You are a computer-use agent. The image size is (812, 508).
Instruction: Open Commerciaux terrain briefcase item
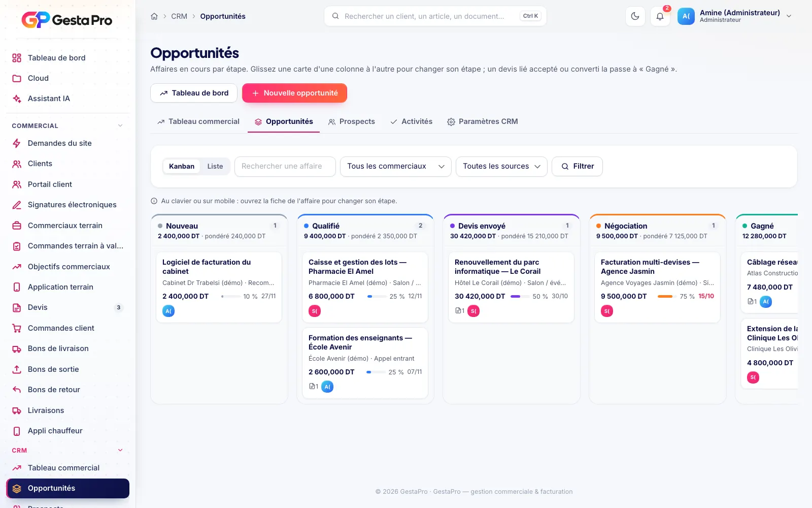point(67,226)
